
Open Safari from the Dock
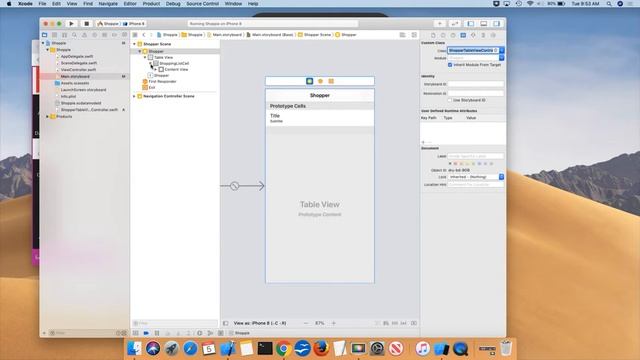[190, 348]
